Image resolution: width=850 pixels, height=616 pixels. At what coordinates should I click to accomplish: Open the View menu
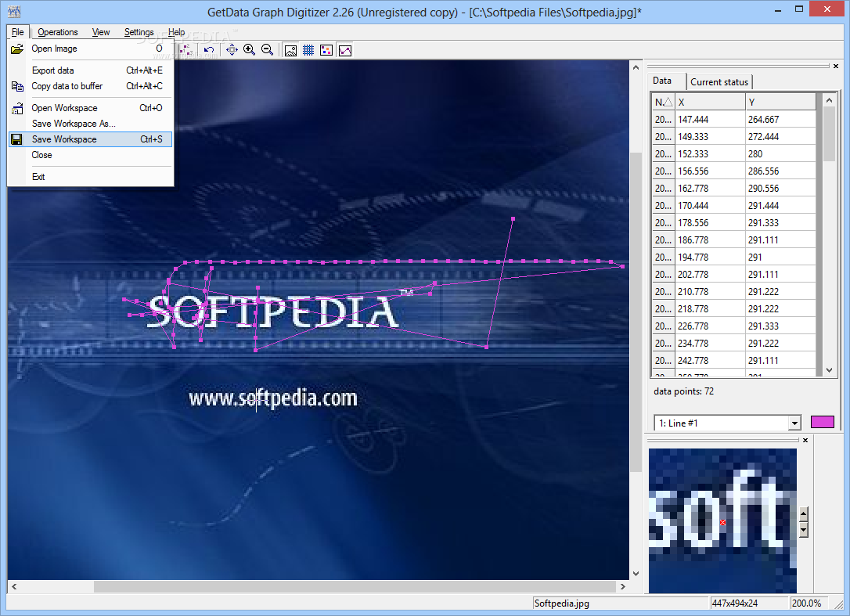click(101, 32)
